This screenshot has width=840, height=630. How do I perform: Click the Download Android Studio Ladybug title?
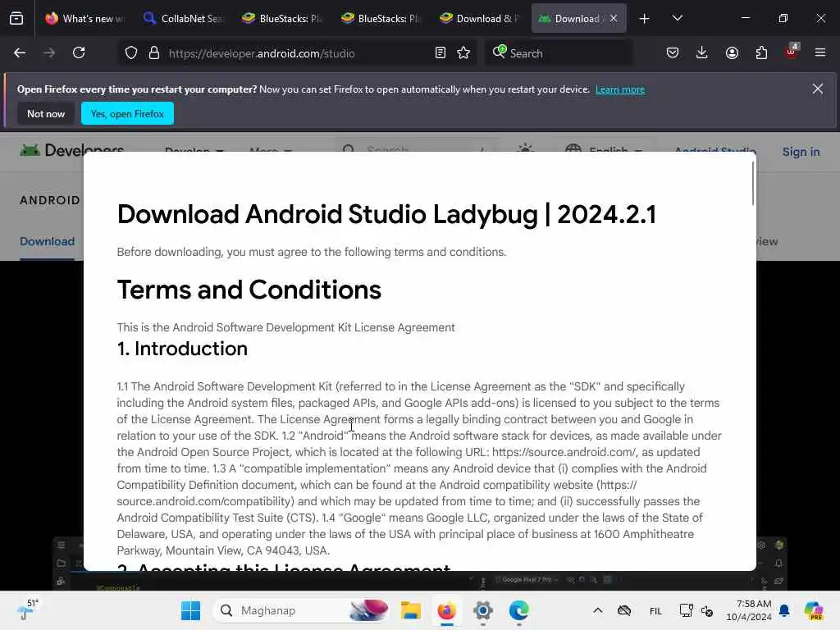[386, 214]
